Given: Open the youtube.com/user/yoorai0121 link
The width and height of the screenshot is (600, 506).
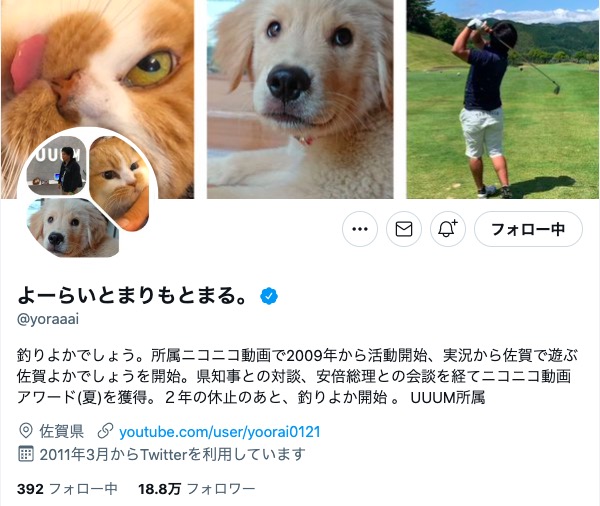Looking at the screenshot, I should coord(220,432).
